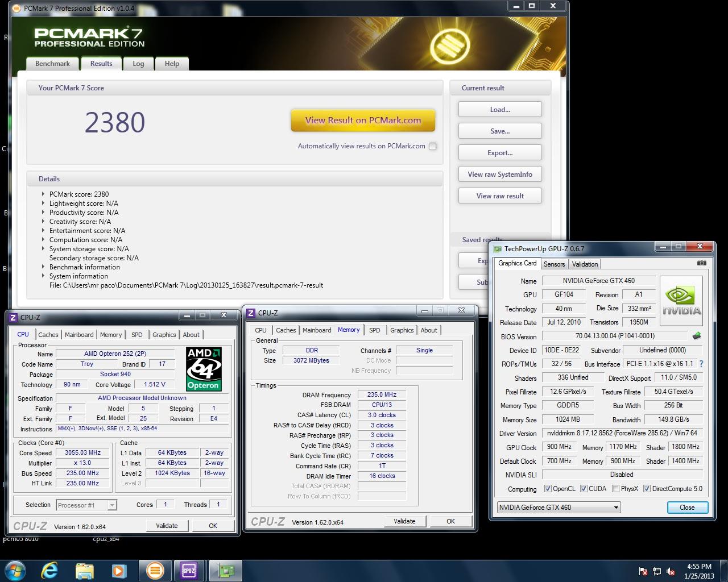Open the SPD tab in Memory CPU-Z window
The image size is (728, 582).
click(374, 330)
